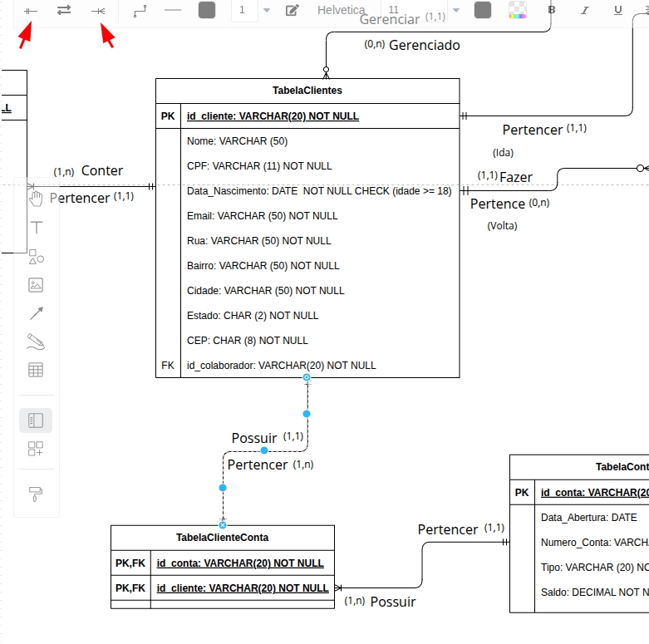
Task: Expand the font size dropdown arrow
Action: point(456,11)
